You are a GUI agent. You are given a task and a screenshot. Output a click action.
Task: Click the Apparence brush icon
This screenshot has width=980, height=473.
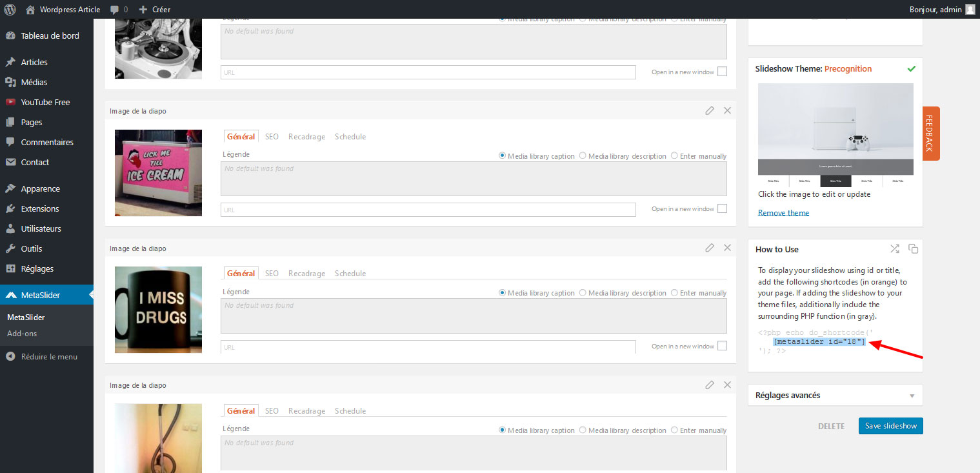click(x=10, y=188)
